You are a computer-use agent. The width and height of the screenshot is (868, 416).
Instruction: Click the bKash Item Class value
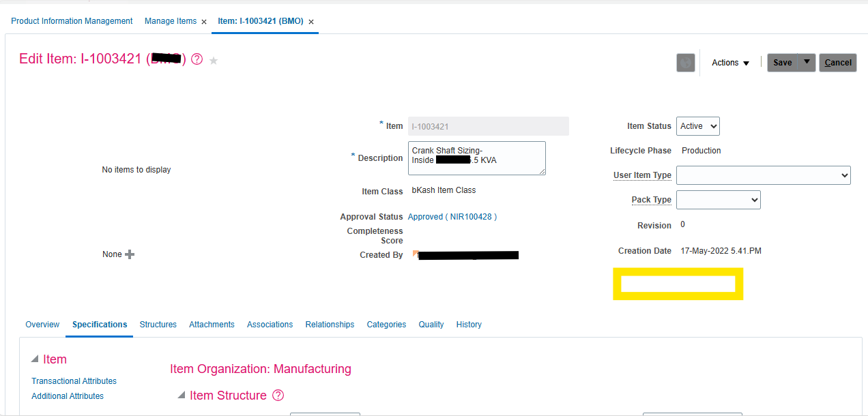coord(444,190)
